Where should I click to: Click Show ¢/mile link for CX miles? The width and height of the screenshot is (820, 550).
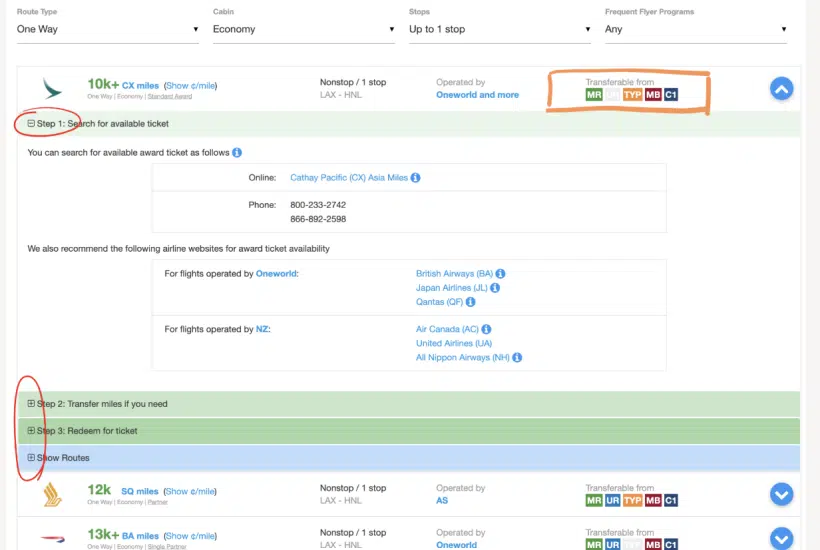tap(190, 86)
